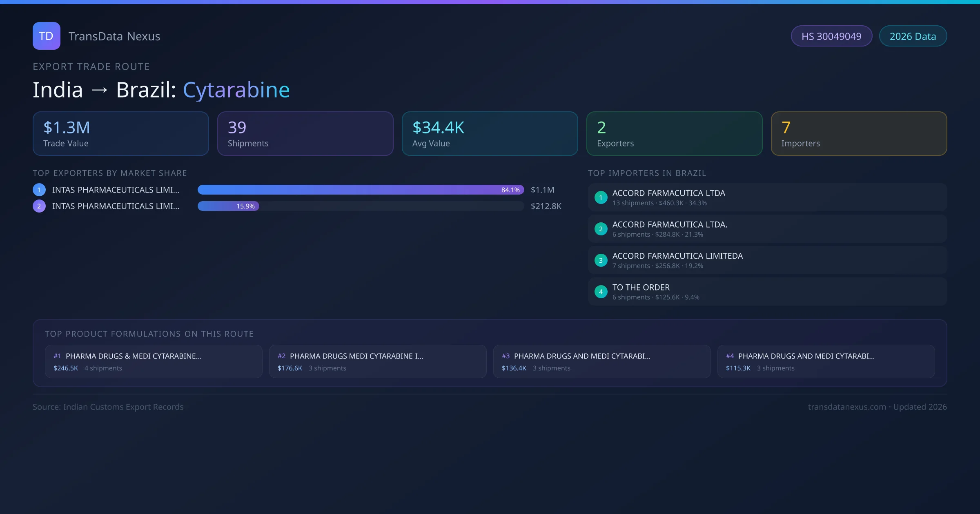Image resolution: width=980 pixels, height=514 pixels.
Task: Click importer rank 4 green badge
Action: (x=601, y=292)
